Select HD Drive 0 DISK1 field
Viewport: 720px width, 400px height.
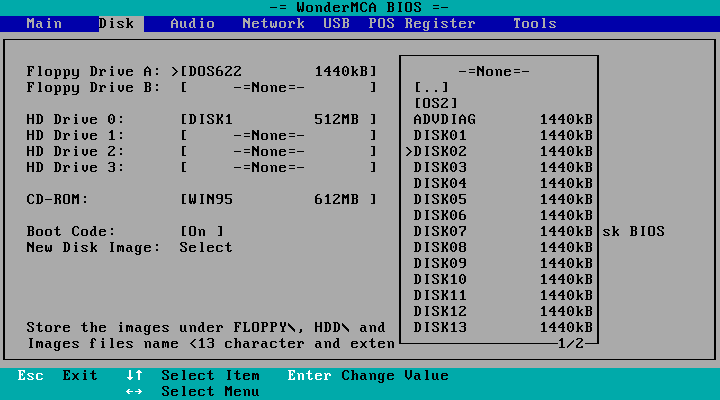[278, 119]
